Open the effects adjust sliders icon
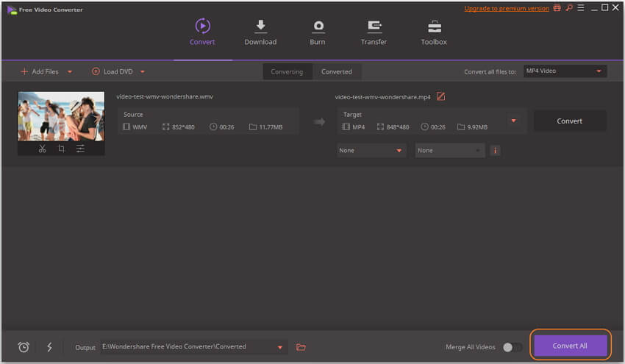The image size is (625, 364). [81, 149]
